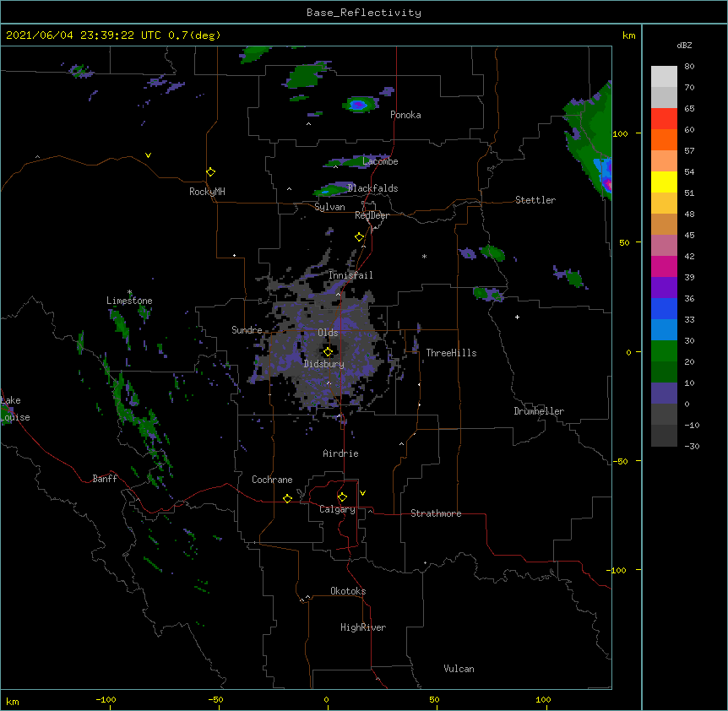The image size is (728, 711).
Task: Click the 0.7(deg) elevation text
Action: (194, 35)
